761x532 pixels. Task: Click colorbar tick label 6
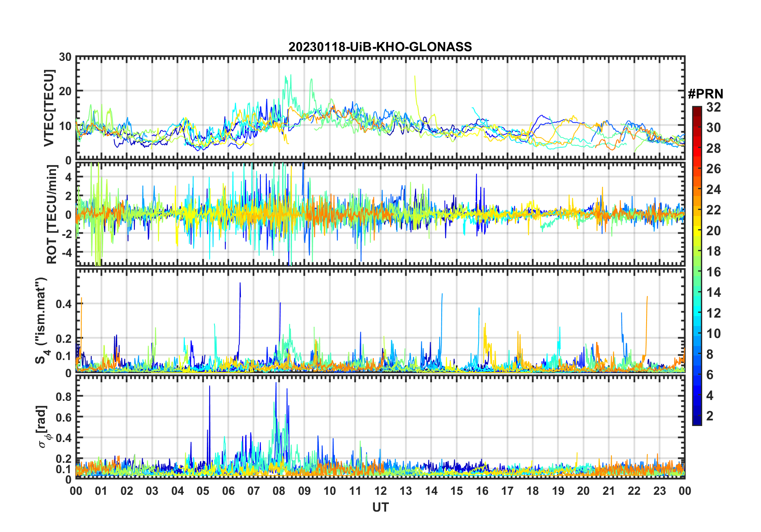coord(710,375)
